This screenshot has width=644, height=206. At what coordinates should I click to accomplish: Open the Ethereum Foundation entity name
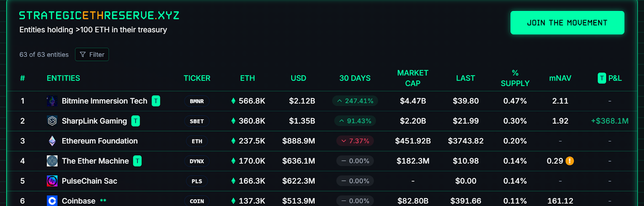(x=100, y=141)
